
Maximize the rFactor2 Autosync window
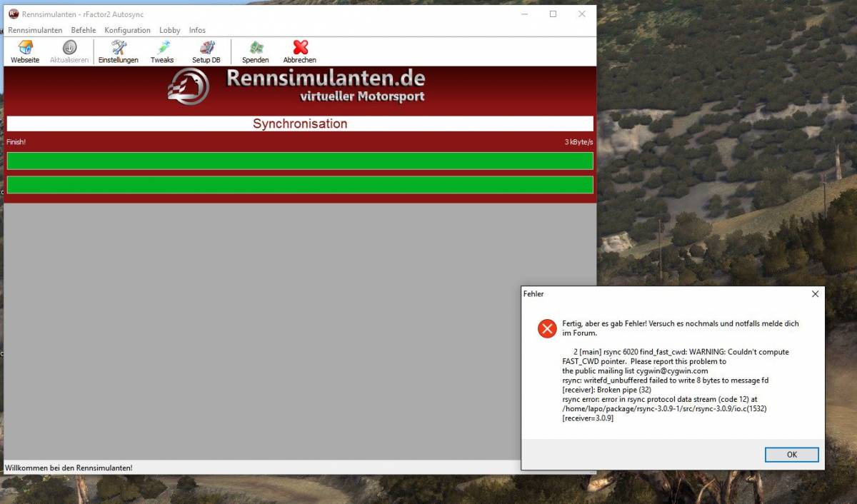553,14
